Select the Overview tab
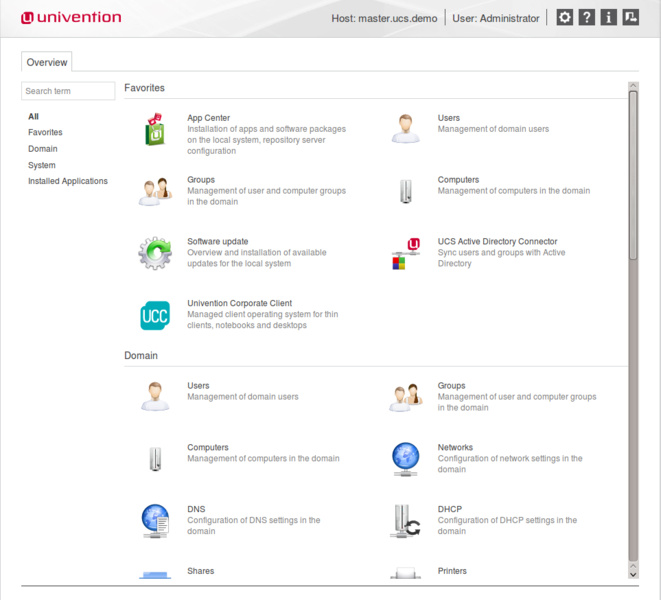 [47, 62]
